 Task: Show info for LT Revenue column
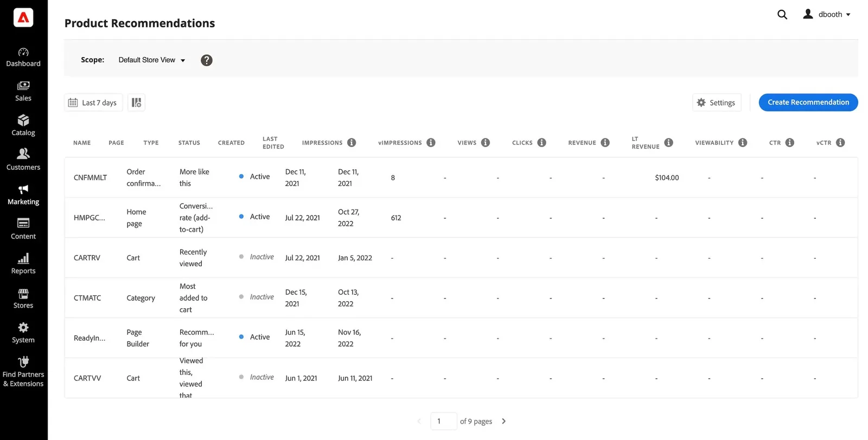pyautogui.click(x=668, y=143)
